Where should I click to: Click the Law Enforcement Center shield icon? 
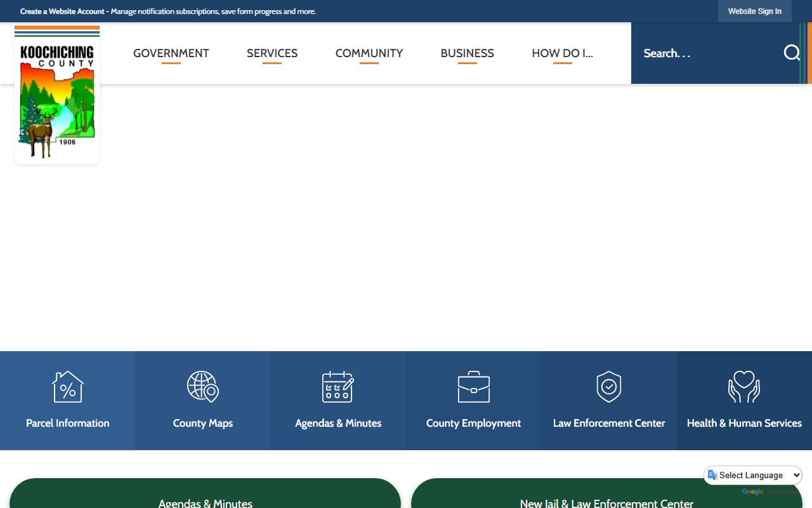coord(609,387)
